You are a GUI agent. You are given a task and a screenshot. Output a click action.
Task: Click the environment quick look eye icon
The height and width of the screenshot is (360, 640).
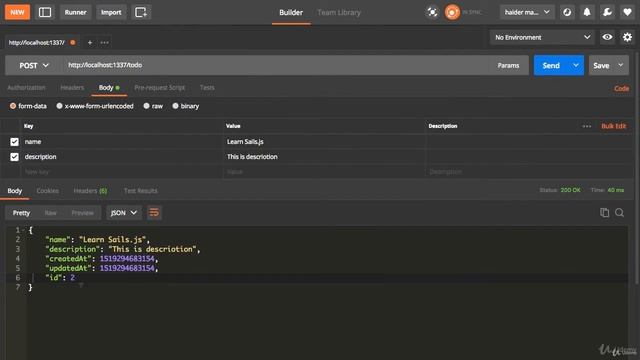click(x=607, y=37)
